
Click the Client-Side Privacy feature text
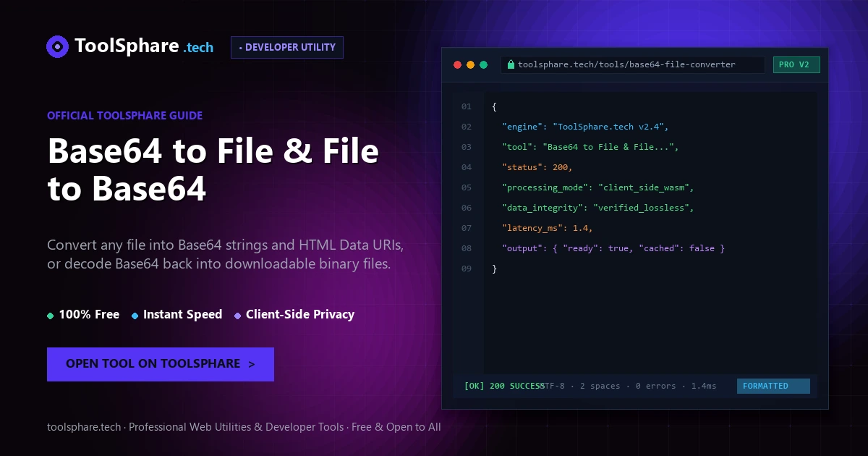pyautogui.click(x=300, y=314)
